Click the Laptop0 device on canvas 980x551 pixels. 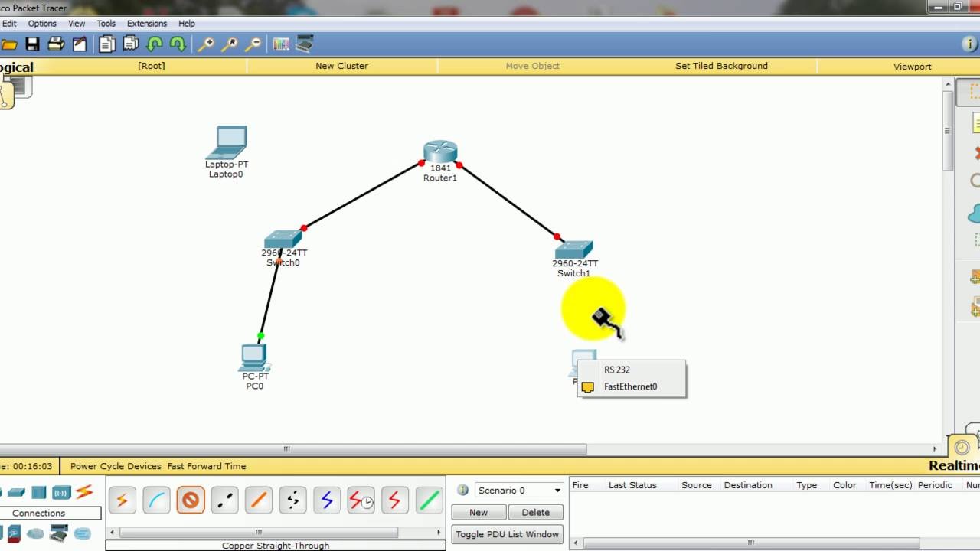coord(227,142)
